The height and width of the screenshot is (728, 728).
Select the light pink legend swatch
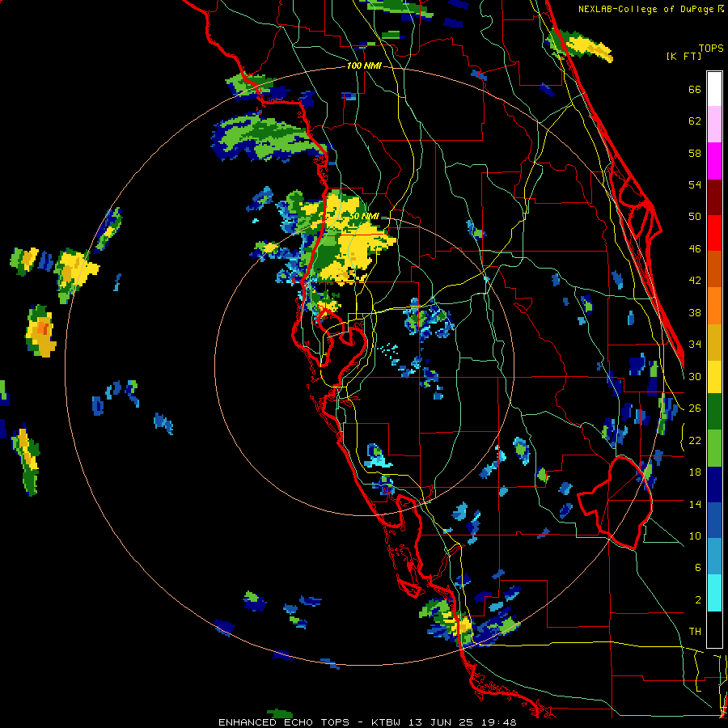714,125
